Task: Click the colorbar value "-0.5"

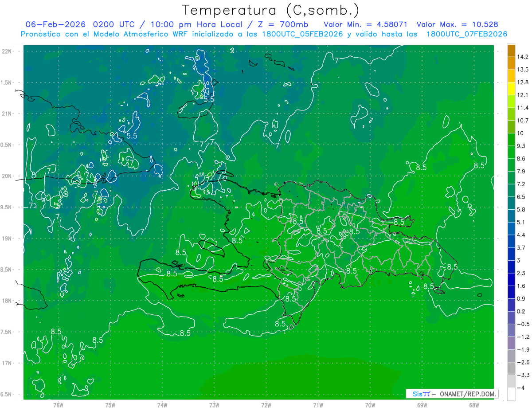Action: click(x=523, y=324)
